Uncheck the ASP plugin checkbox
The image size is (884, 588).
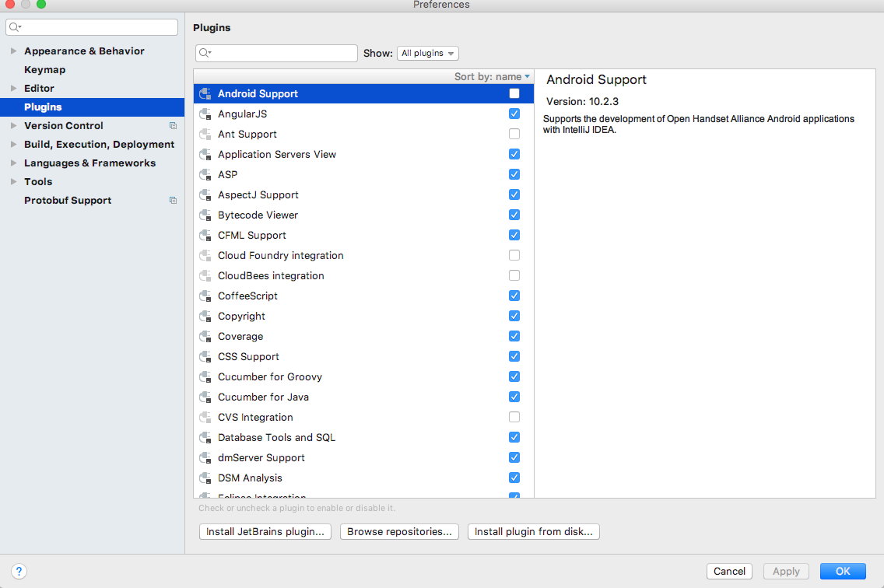[514, 175]
